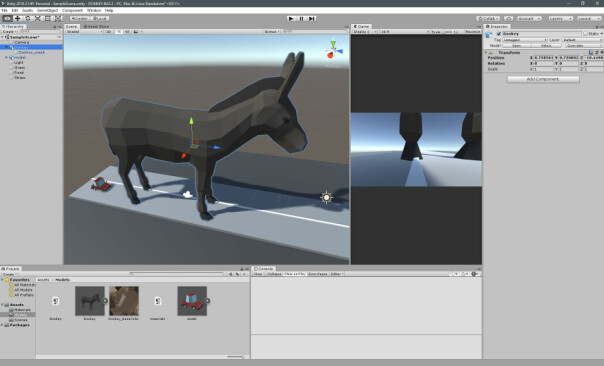
Task: Toggle the Center pivot mode button
Action: click(79, 18)
